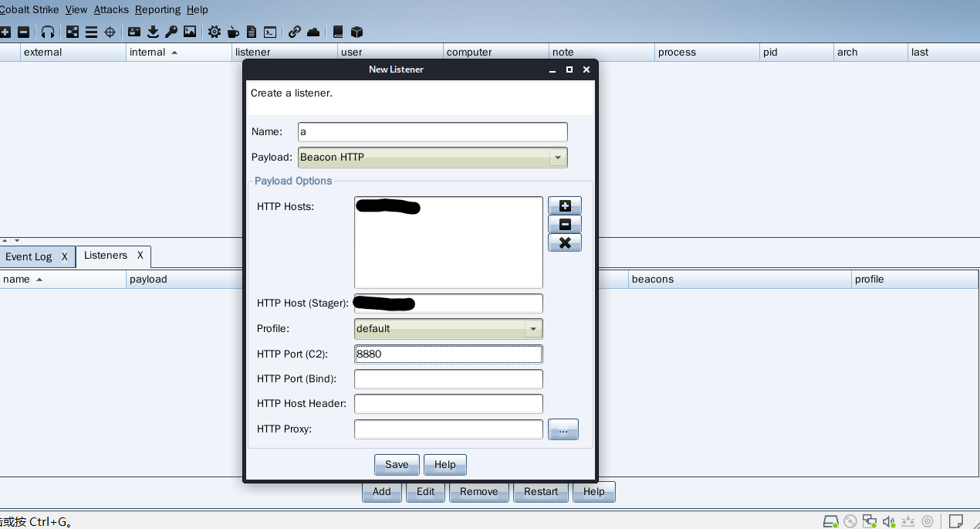Show the targets view crosshair icon

click(x=110, y=32)
